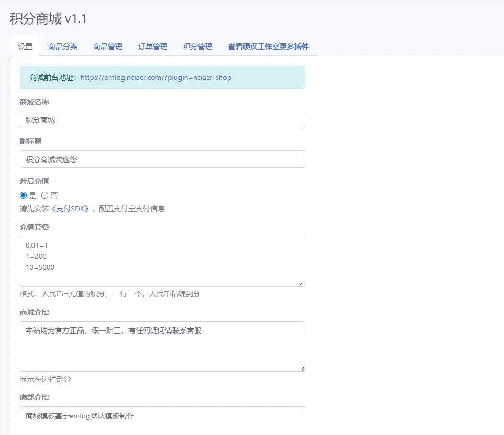
Task: Click the 积分商城 v1.1 page title
Action: [x=49, y=19]
